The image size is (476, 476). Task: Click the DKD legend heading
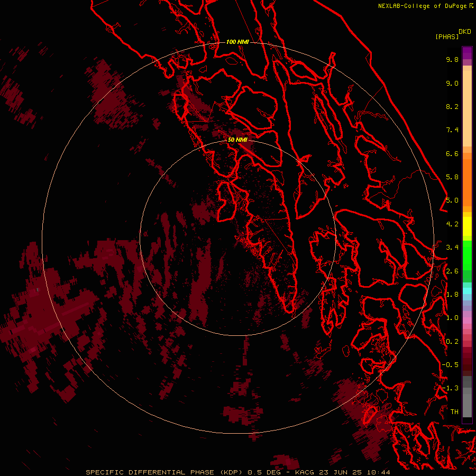click(465, 32)
